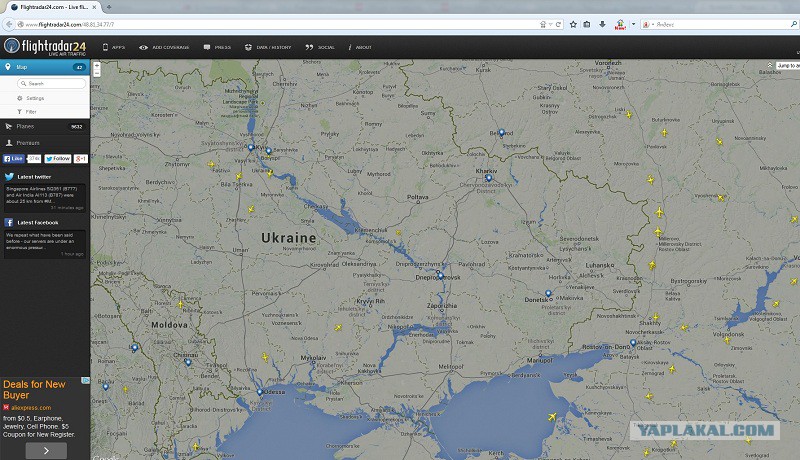Click browser back button

(9, 24)
